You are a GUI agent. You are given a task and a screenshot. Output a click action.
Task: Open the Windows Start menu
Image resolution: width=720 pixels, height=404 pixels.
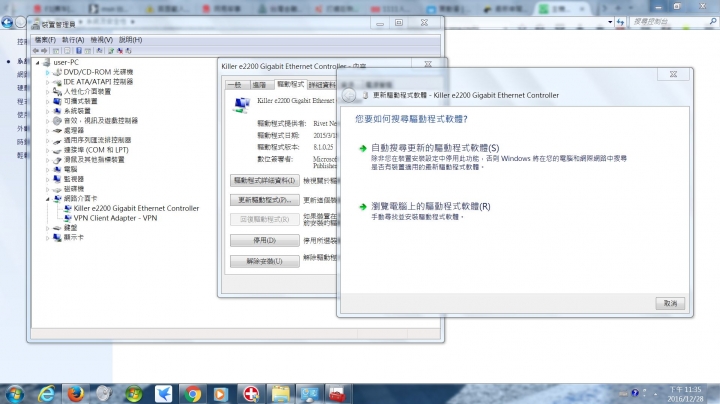click(x=15, y=394)
